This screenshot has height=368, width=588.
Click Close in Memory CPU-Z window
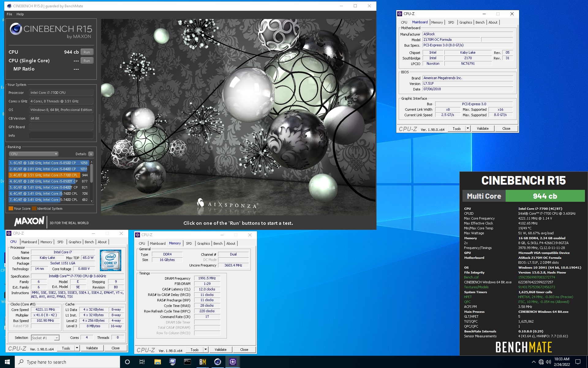coord(244,350)
